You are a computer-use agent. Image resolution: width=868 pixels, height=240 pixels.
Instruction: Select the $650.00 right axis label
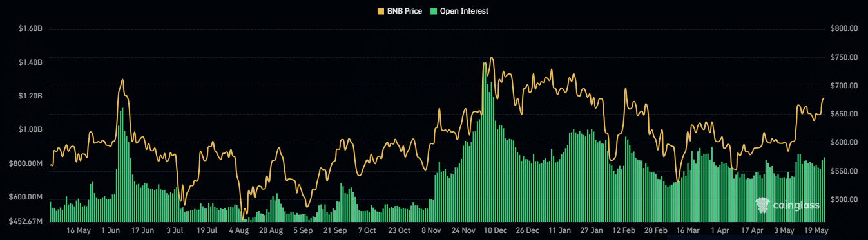(844, 114)
